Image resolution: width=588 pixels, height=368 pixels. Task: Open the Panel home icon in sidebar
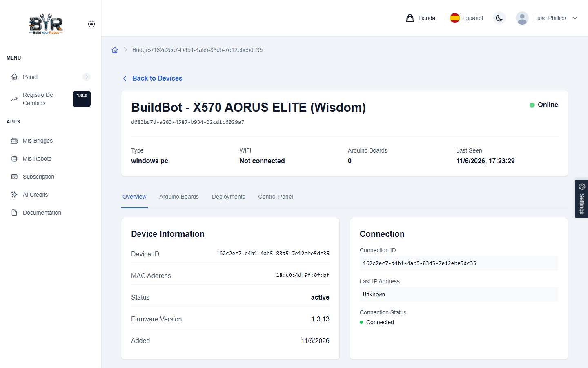coord(14,77)
